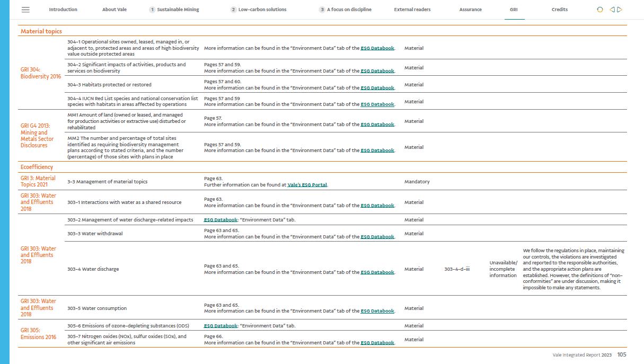Viewport: 644px width, 364px height.
Task: Open the External readers section
Action: pyautogui.click(x=412, y=10)
